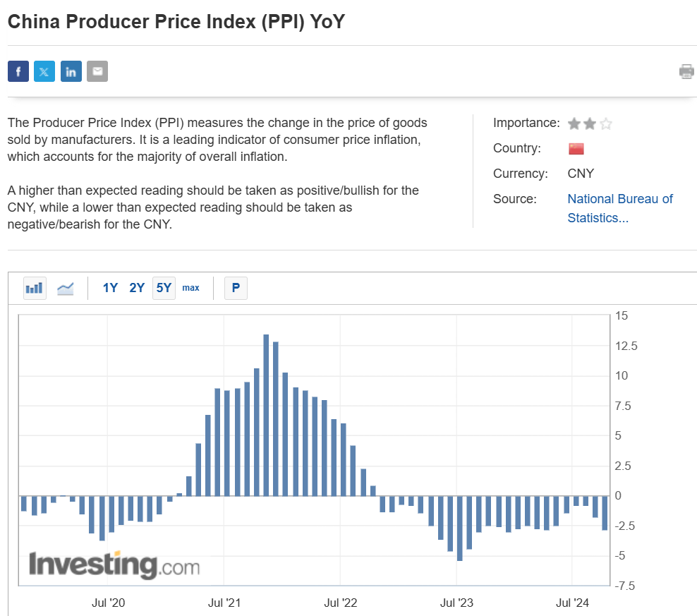Reselect the active 5Y range button
Image resolution: width=697 pixels, height=616 pixels.
tap(163, 287)
